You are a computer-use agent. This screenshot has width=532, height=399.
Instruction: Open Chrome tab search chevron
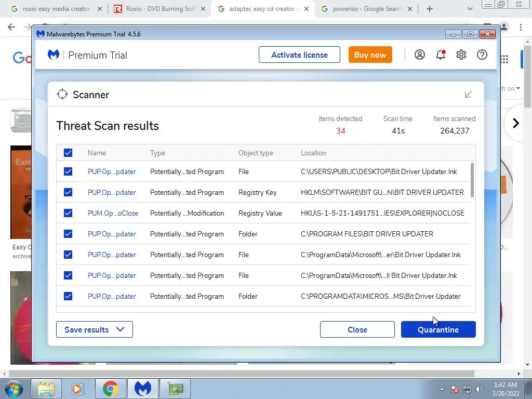coord(470,9)
